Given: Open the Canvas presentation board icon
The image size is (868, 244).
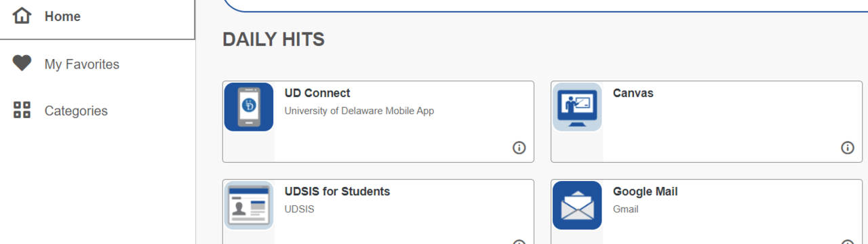Looking at the screenshot, I should 577,107.
